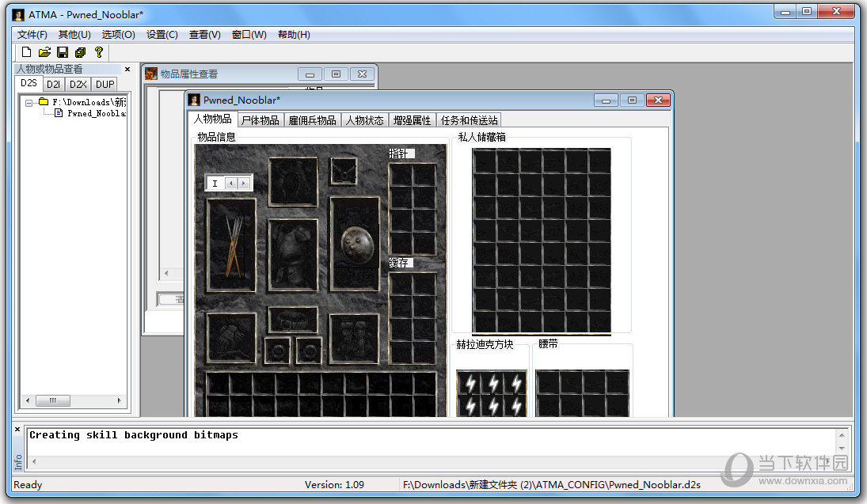Click the tree panel scroll right arrow
Viewport: 867px width, 504px height.
(119, 400)
